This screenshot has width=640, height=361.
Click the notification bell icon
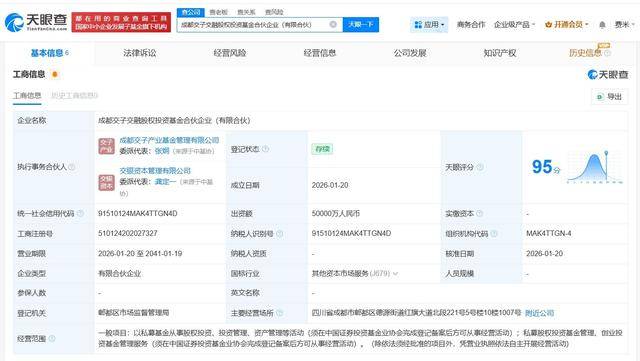click(x=602, y=25)
